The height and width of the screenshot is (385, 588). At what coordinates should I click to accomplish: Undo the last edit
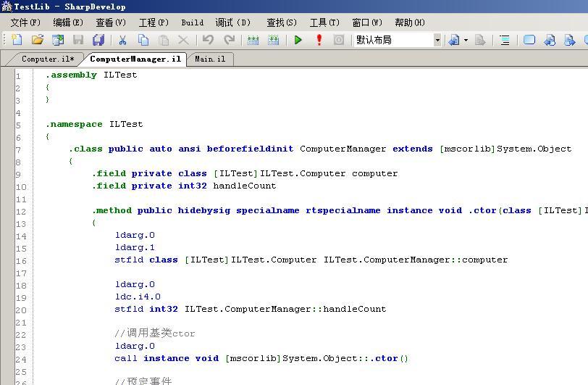[x=208, y=39]
